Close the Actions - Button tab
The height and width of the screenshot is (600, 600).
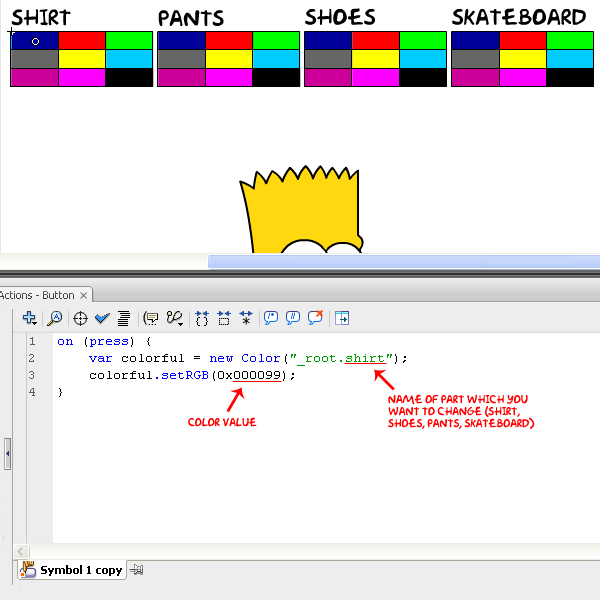pos(83,296)
